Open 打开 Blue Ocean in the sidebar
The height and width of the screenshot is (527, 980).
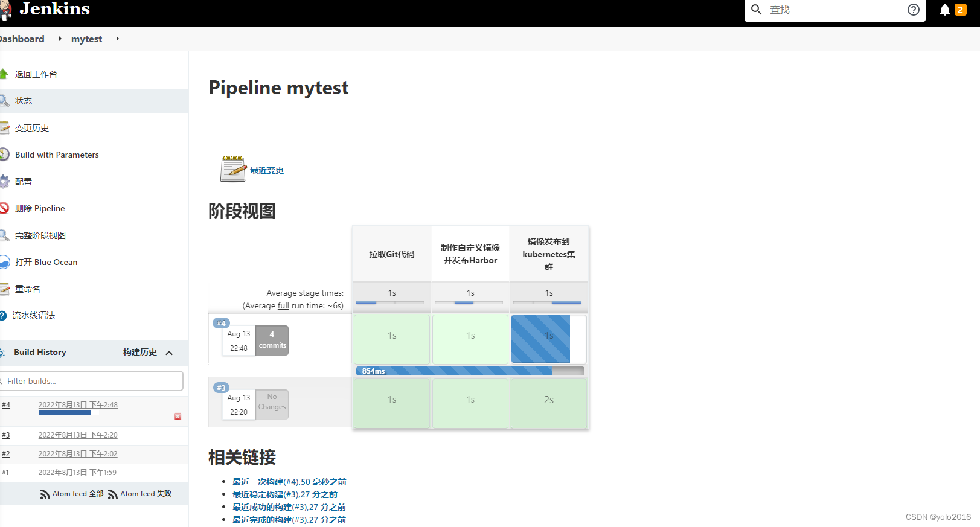46,262
